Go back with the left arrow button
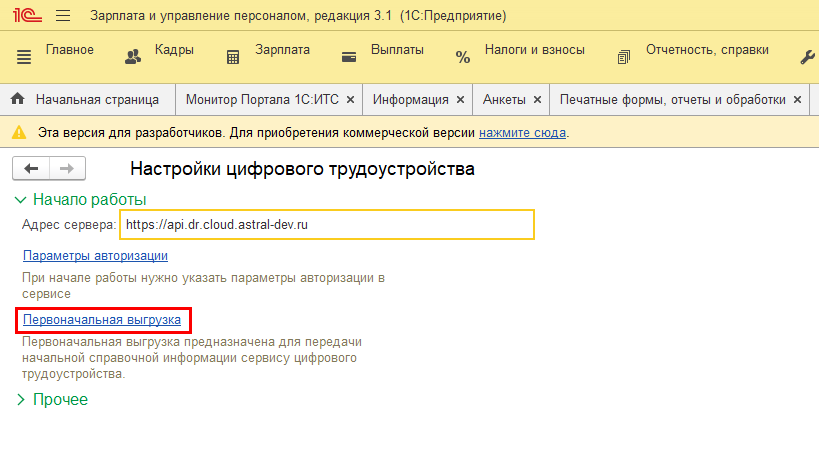 click(x=32, y=168)
